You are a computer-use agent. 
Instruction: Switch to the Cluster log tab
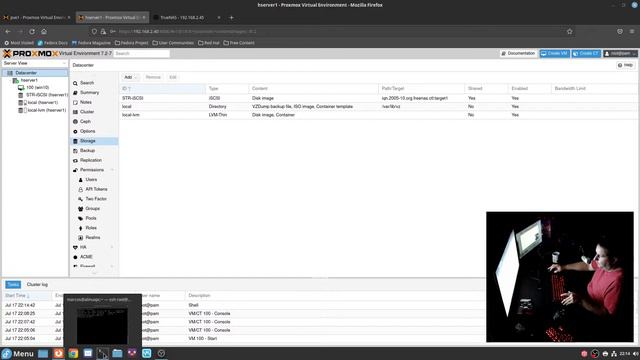[37, 284]
